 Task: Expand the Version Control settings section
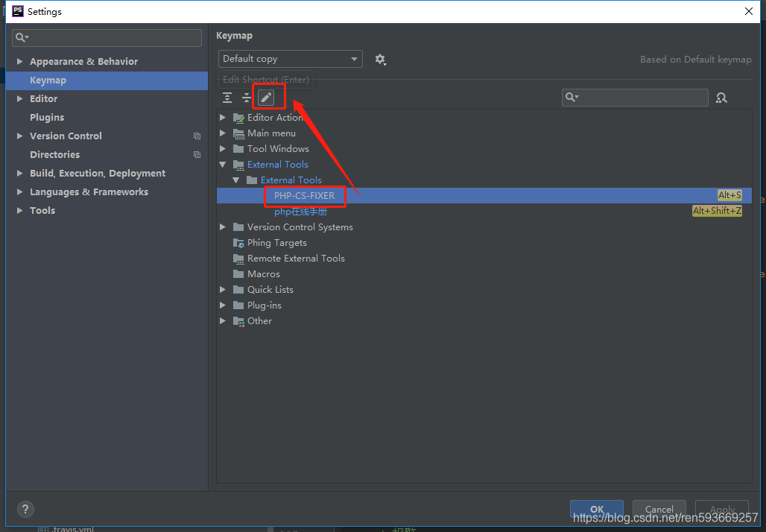click(19, 136)
